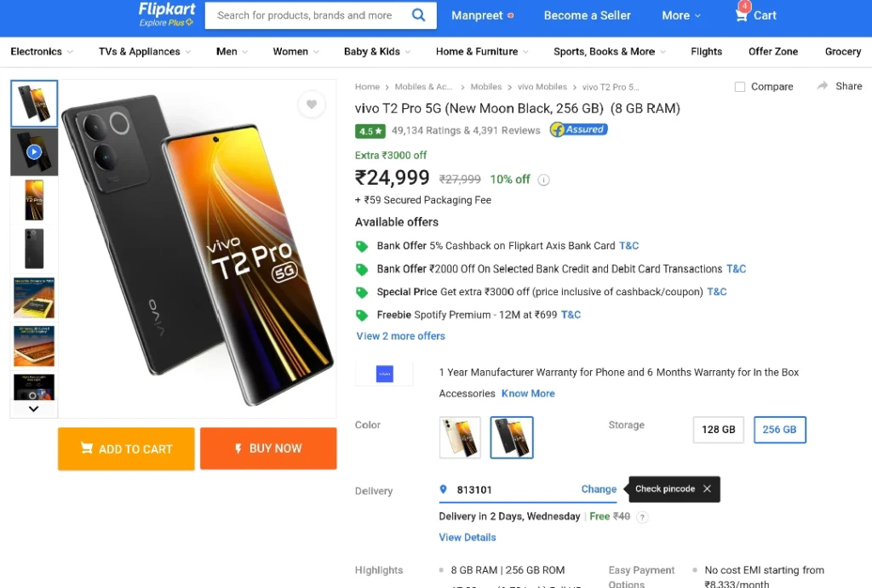Choose the gold color variant swatch

coord(459,437)
